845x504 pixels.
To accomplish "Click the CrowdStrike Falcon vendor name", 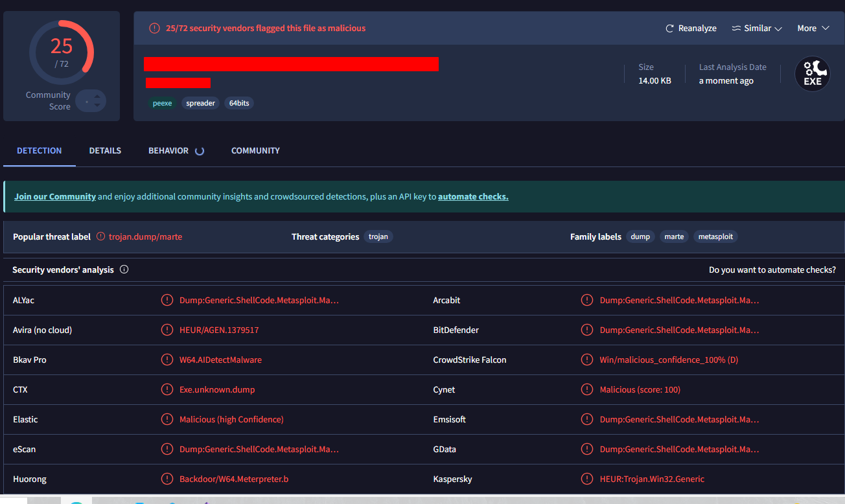I will click(x=470, y=360).
